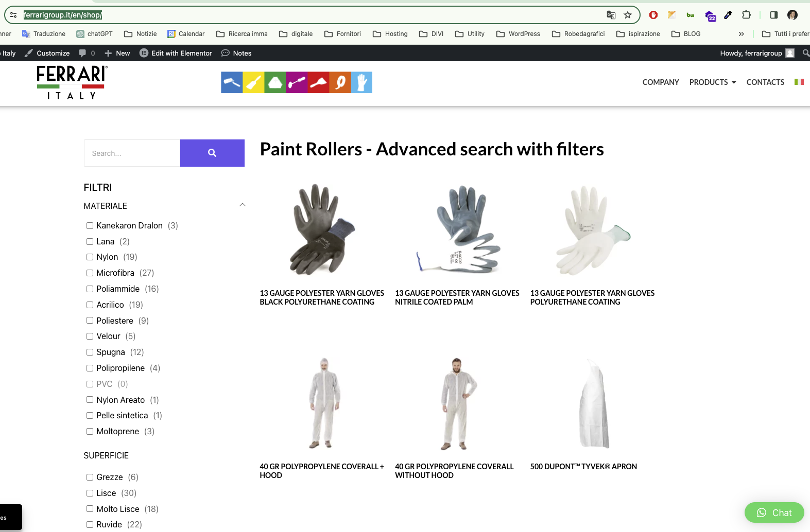This screenshot has height=532, width=810.
Task: Check the Lana material filter
Action: click(x=90, y=241)
